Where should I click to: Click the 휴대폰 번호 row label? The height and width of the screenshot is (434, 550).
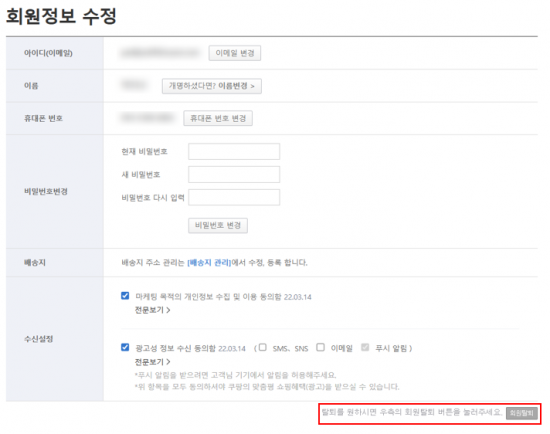43,118
